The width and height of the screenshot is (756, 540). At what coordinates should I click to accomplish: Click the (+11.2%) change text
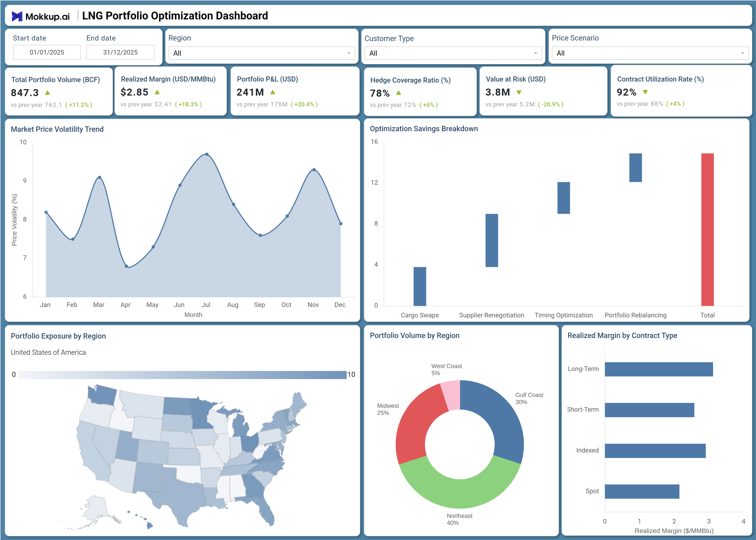pyautogui.click(x=79, y=105)
